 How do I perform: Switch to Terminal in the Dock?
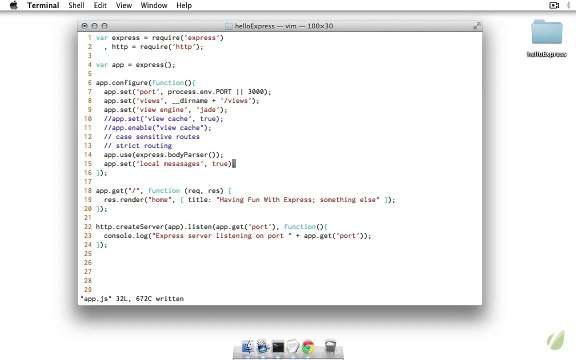click(x=278, y=347)
